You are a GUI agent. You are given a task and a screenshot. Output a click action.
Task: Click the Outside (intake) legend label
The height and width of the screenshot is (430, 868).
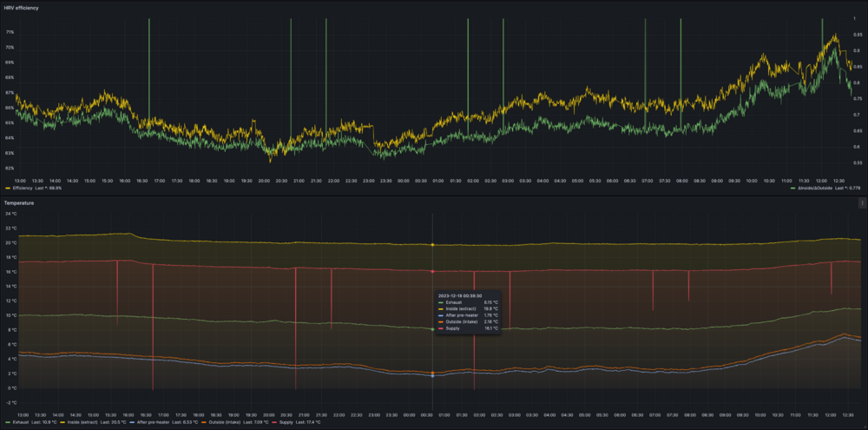[227, 422]
